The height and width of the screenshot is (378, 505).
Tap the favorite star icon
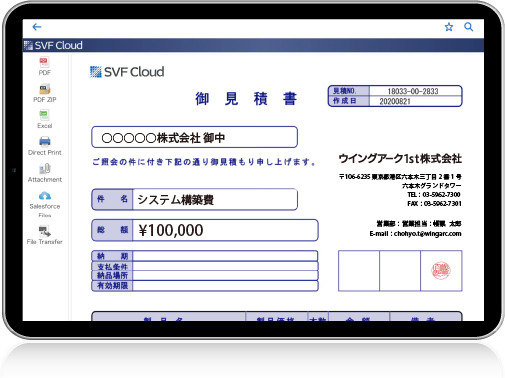point(449,27)
